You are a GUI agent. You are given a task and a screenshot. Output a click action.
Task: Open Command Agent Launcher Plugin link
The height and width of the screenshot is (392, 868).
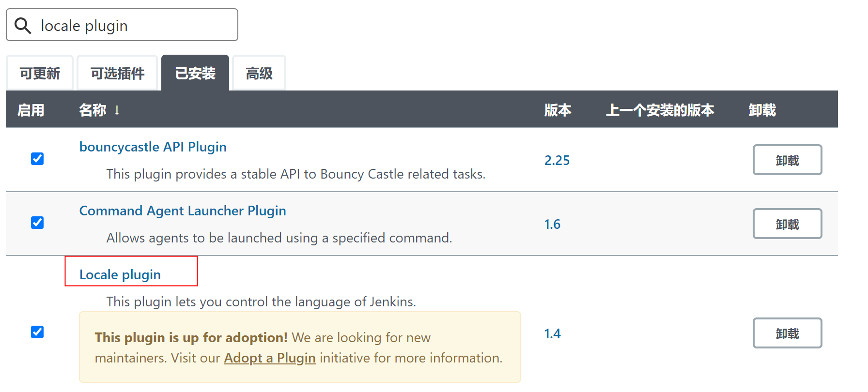click(183, 211)
